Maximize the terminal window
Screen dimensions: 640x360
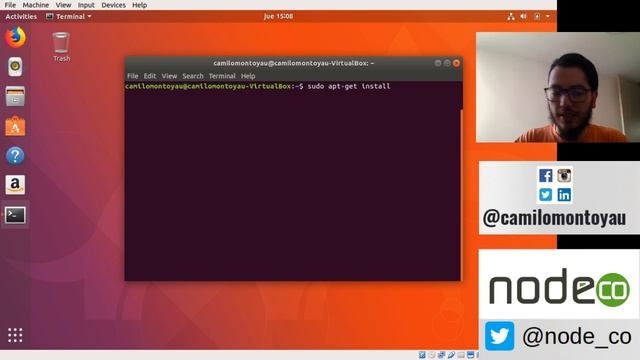point(447,63)
